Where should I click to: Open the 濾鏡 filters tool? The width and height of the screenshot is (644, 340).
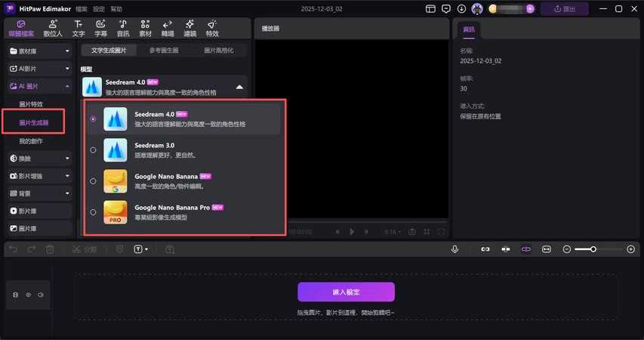point(190,29)
